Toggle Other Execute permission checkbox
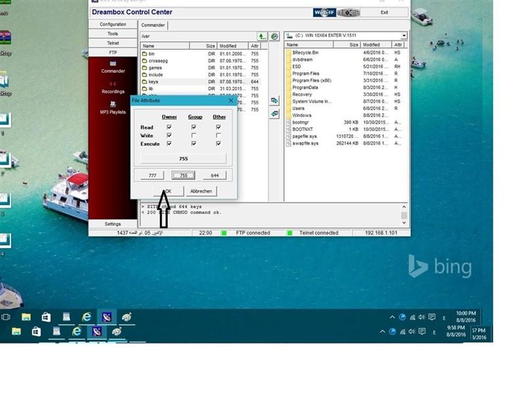 click(x=218, y=143)
